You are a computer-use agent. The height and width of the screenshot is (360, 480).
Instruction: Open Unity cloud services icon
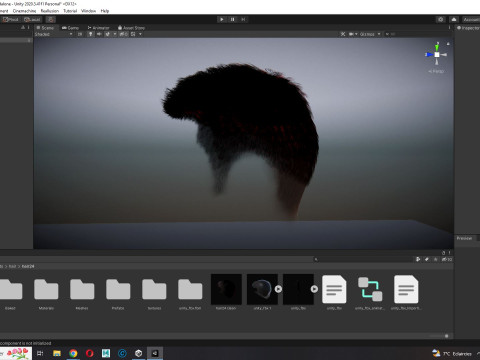[454, 19]
